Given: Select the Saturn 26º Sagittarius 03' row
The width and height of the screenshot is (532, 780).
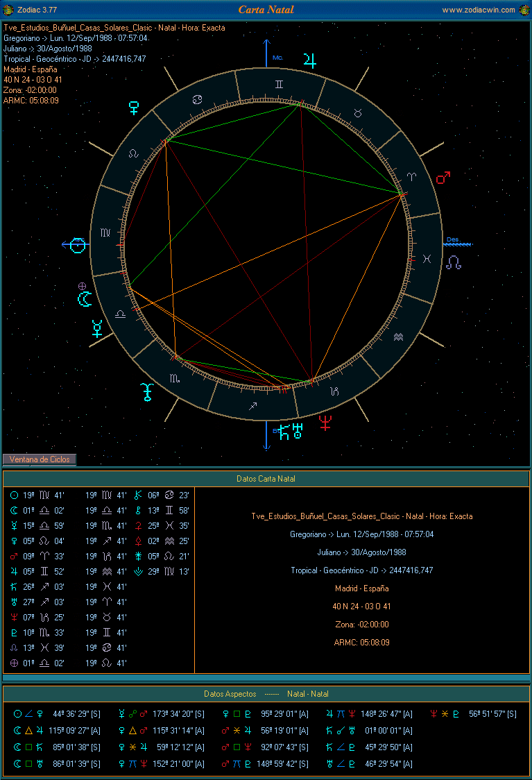Looking at the screenshot, I should (x=37, y=587).
